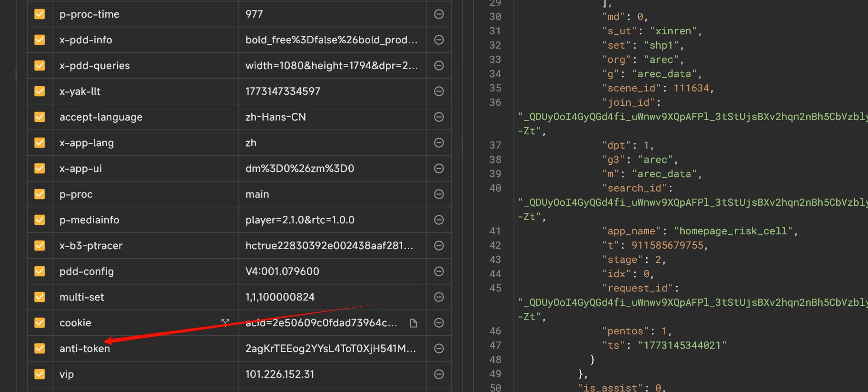Viewport: 868px width, 392px height.
Task: Click the anti-token value field
Action: coord(330,349)
